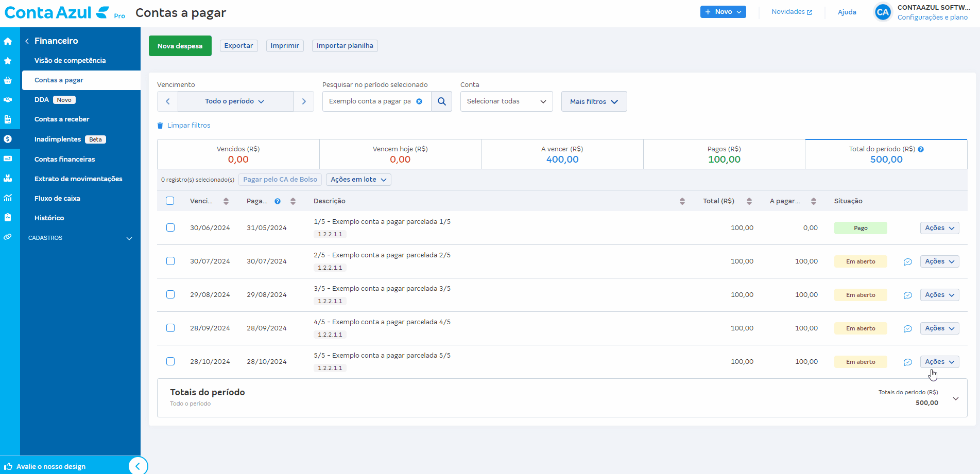
Task: Go to next period with right arrow
Action: click(x=304, y=101)
